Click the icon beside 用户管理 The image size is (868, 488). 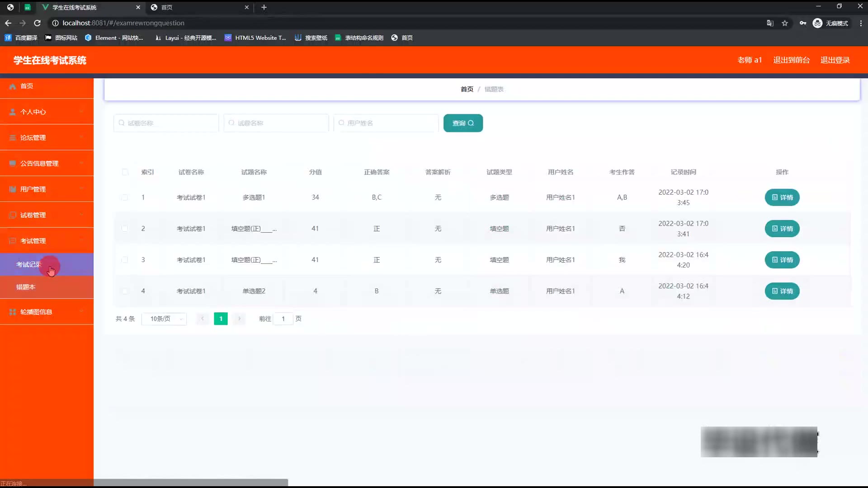13,189
